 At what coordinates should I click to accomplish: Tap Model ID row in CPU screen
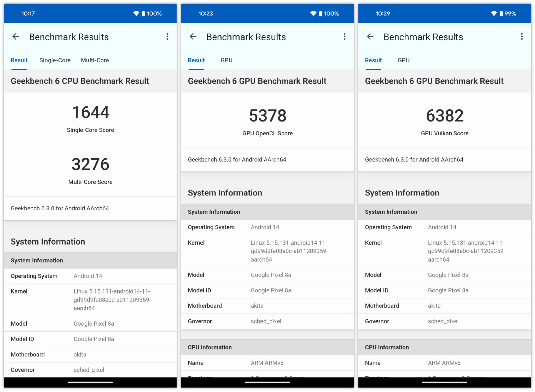pyautogui.click(x=90, y=339)
